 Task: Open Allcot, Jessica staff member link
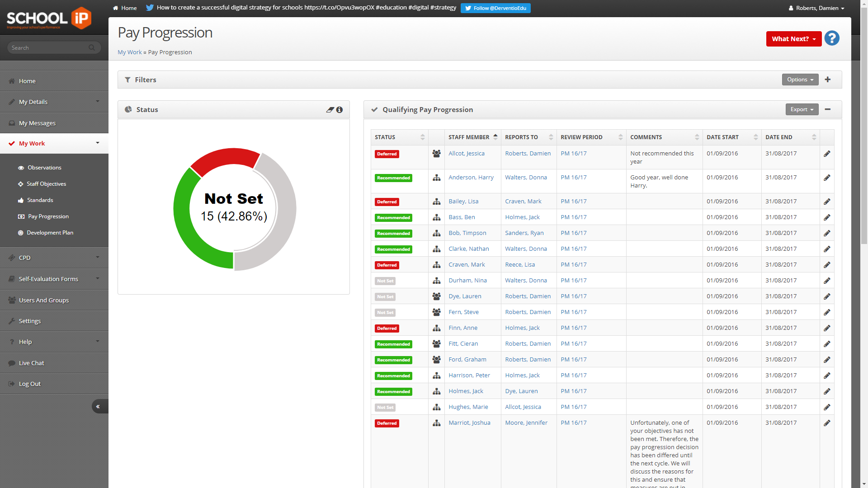coord(466,154)
